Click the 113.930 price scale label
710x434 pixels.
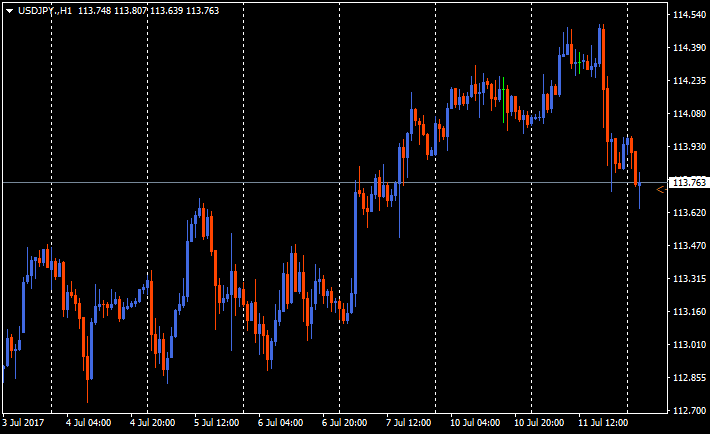[690, 147]
